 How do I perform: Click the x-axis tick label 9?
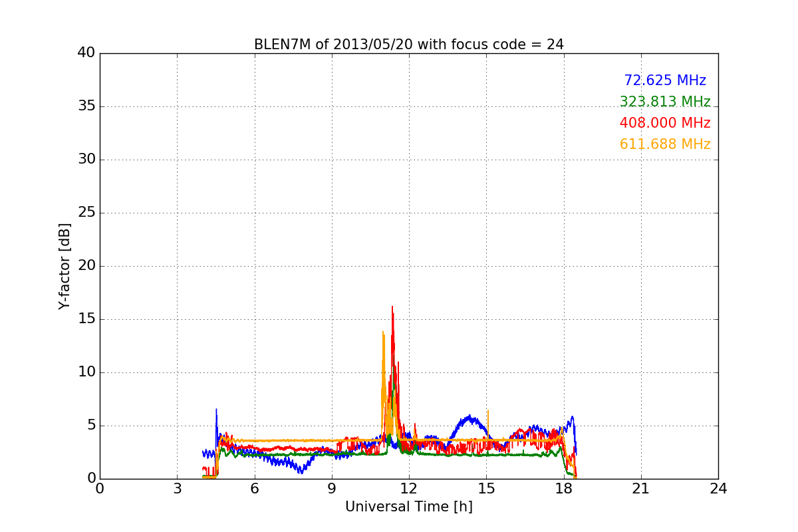332,489
